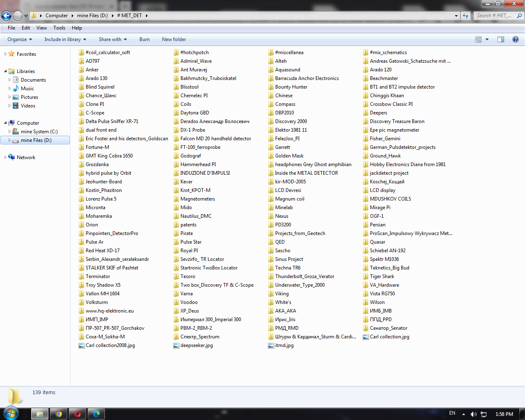Open Microsoft Edge from the taskbar

(96, 414)
